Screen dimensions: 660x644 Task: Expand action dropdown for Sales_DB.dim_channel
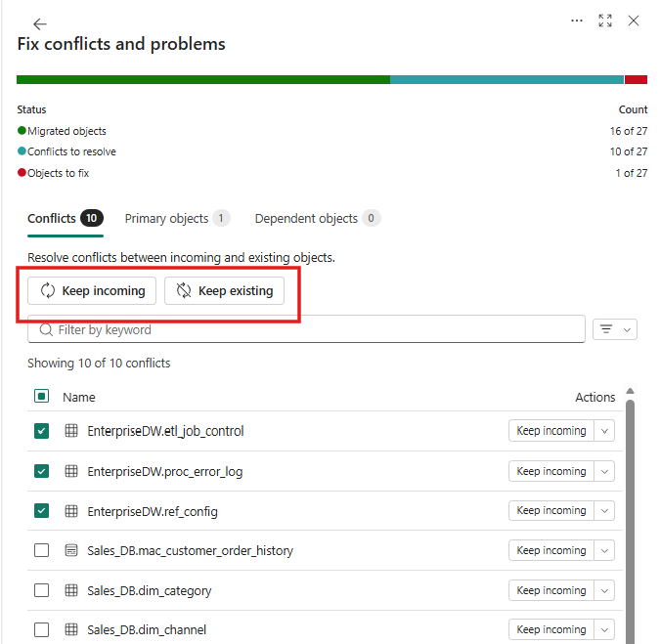[604, 629]
